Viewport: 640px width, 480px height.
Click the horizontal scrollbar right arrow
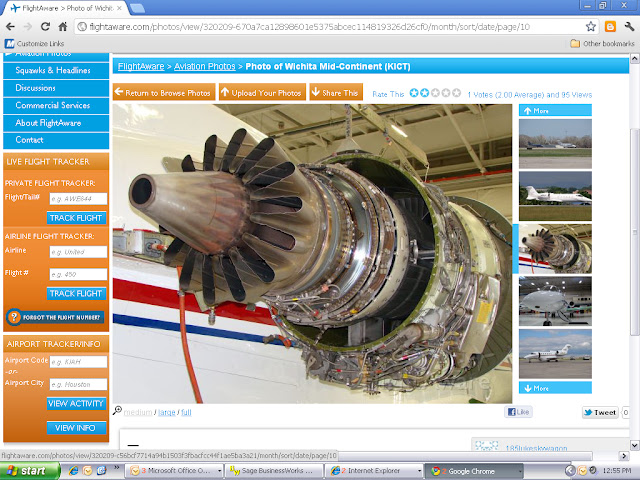(623, 456)
